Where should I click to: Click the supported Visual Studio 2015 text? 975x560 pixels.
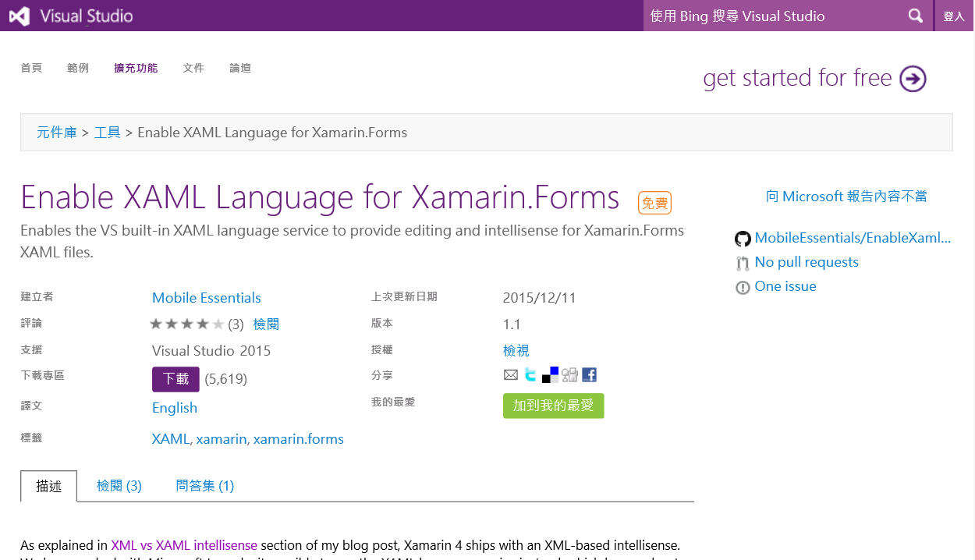pyautogui.click(x=211, y=351)
